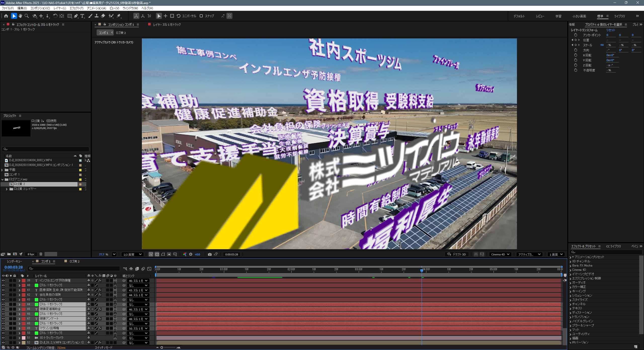
Task: Click the リセット link in properties
Action: [611, 30]
